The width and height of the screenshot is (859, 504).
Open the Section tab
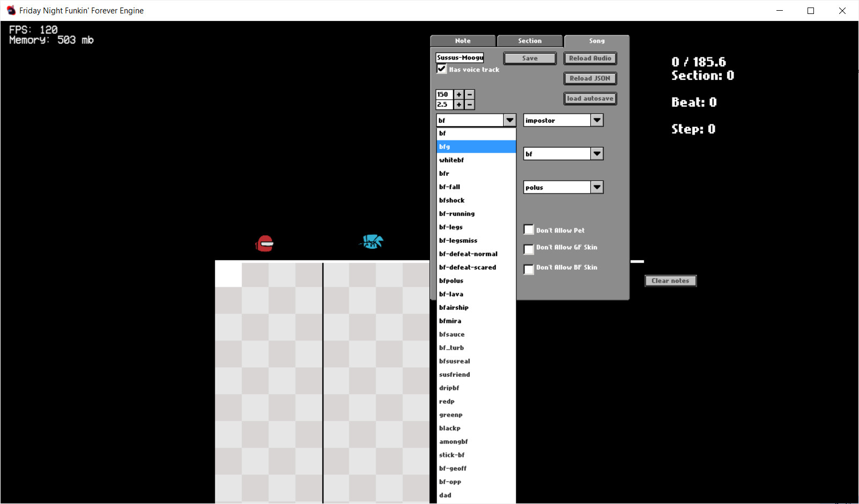(530, 41)
